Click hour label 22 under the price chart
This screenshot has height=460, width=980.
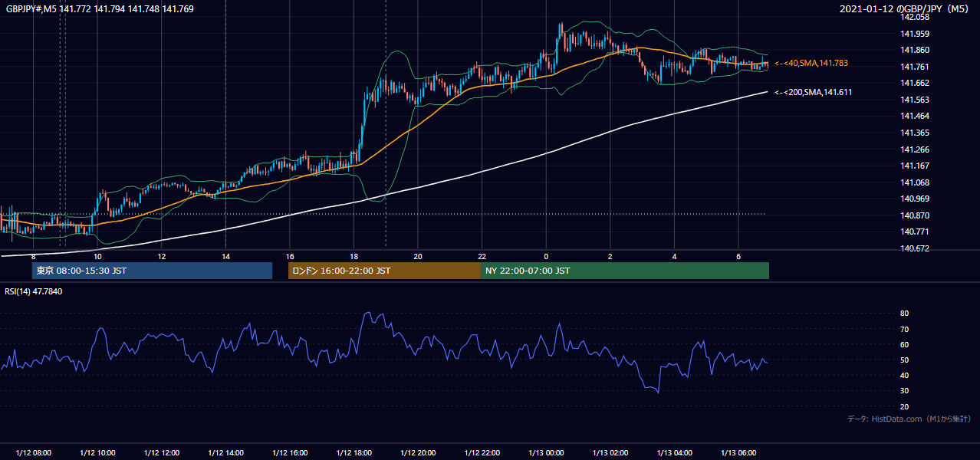[482, 257]
